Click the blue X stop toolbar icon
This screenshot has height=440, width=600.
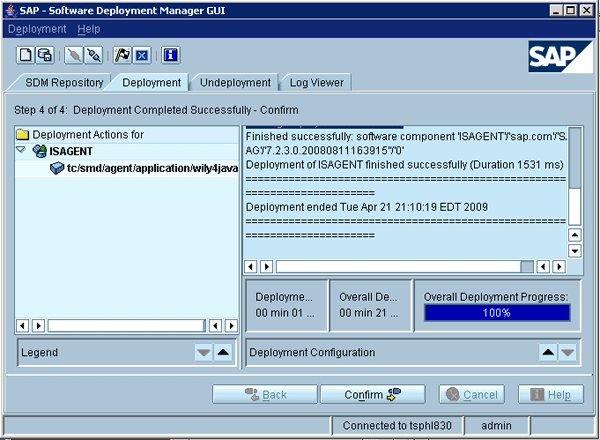(x=142, y=55)
